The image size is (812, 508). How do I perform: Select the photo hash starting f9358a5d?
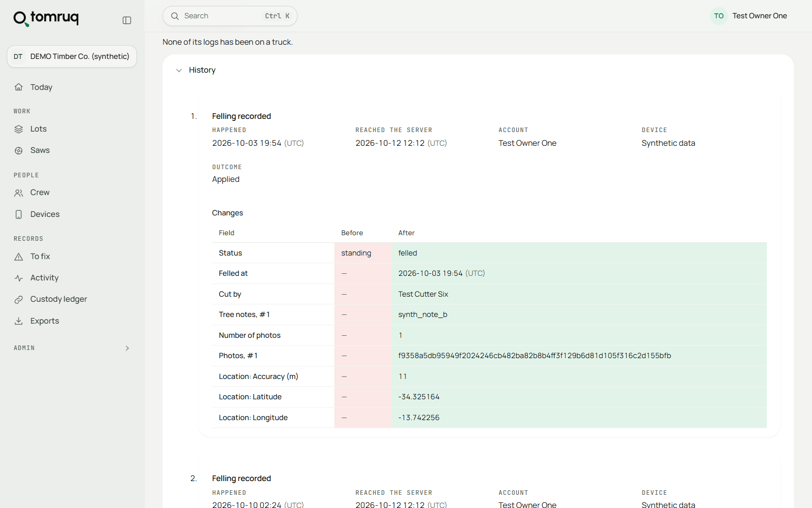534,356
